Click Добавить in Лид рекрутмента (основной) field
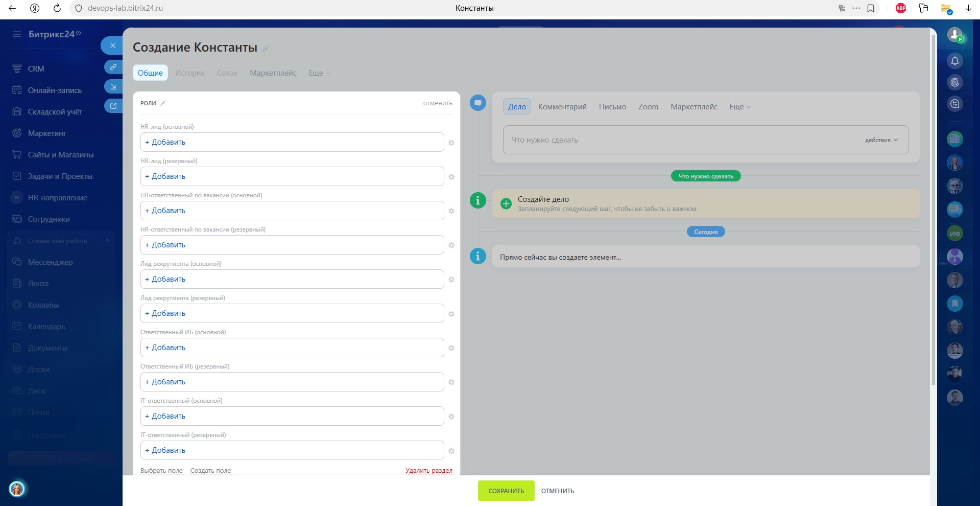Image resolution: width=980 pixels, height=506 pixels. pos(165,279)
